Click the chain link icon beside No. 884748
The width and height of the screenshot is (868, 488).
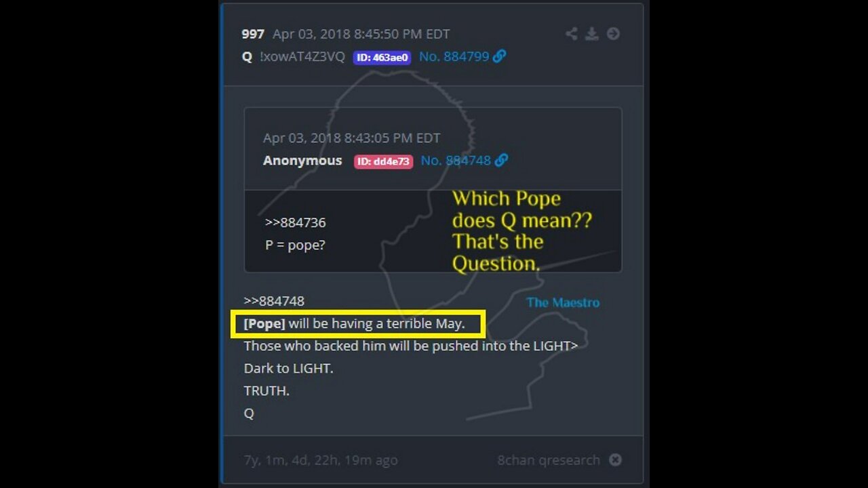502,161
